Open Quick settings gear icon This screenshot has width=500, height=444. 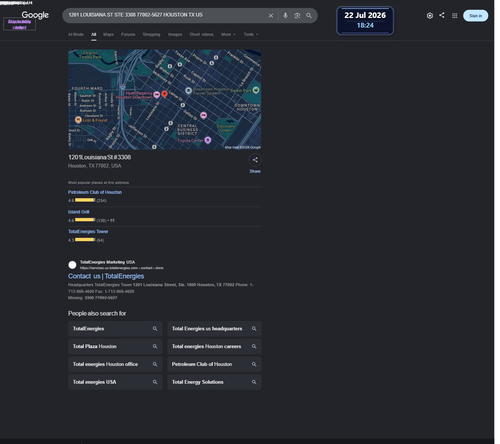[x=430, y=16]
